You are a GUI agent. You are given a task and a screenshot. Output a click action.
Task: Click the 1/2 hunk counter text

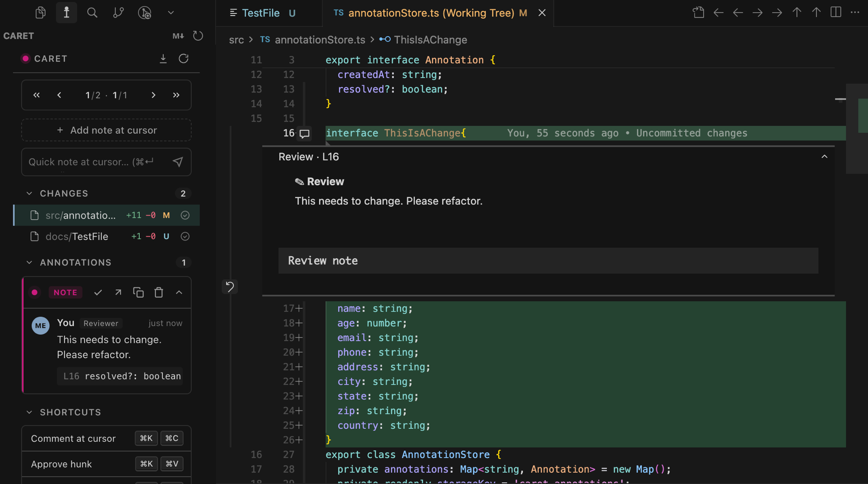coord(93,95)
